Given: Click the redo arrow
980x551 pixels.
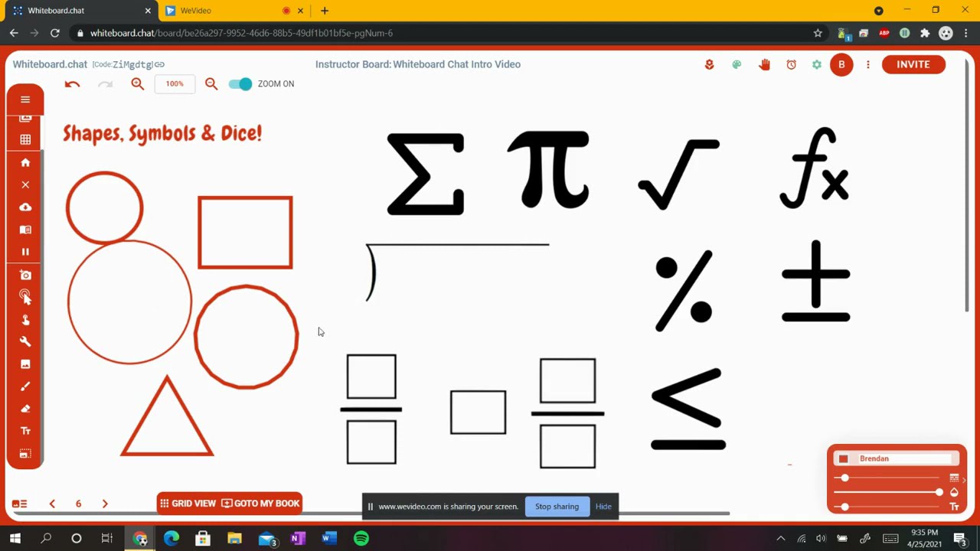Looking at the screenshot, I should [106, 84].
